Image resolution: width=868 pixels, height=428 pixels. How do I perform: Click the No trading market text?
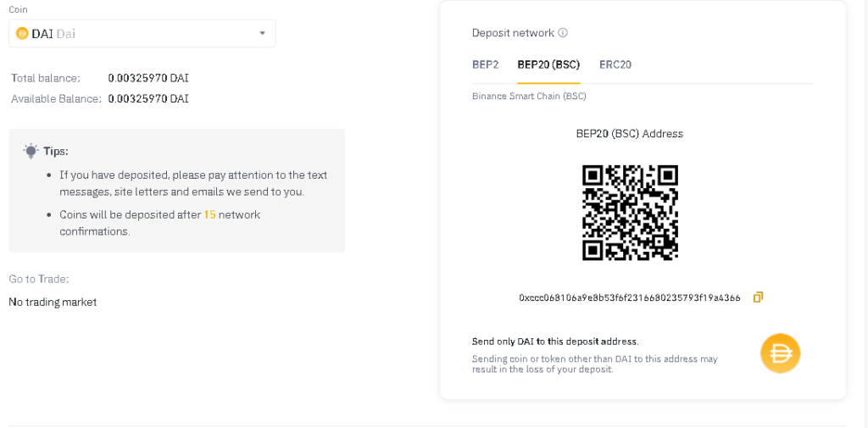pyautogui.click(x=53, y=302)
